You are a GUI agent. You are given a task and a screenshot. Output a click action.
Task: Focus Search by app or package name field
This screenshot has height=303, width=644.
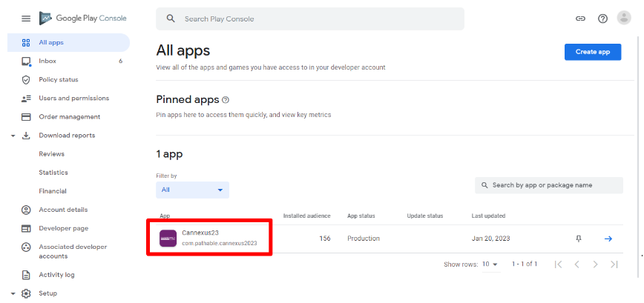click(x=549, y=185)
